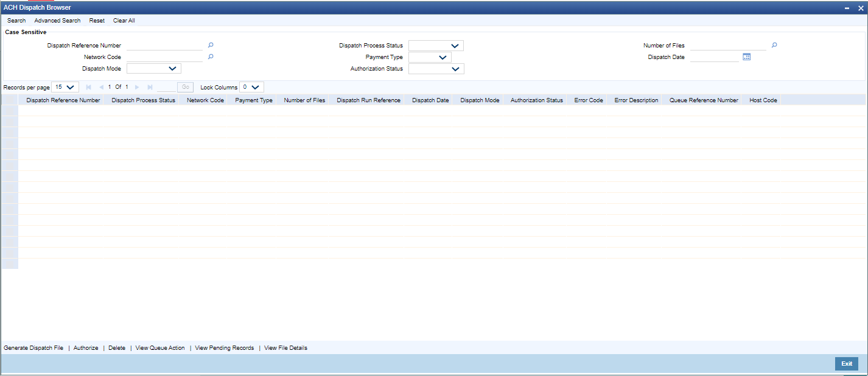
Task: Click Dispatch Mode column header
Action: tap(480, 100)
